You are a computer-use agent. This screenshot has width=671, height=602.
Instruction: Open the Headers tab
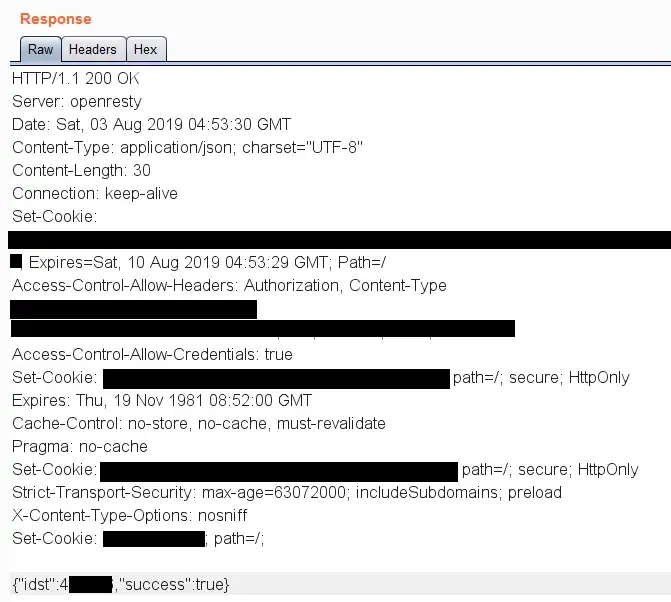click(93, 49)
